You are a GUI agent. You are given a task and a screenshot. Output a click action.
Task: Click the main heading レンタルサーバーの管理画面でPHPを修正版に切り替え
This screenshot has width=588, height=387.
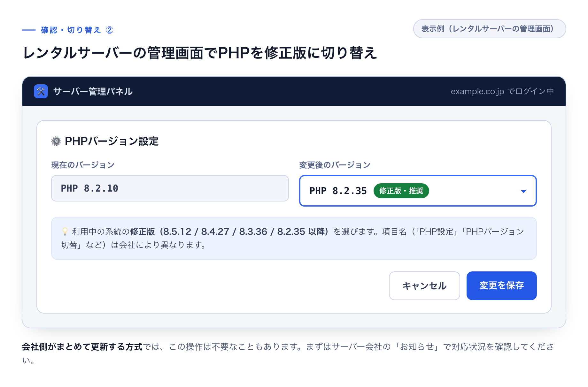click(x=200, y=53)
